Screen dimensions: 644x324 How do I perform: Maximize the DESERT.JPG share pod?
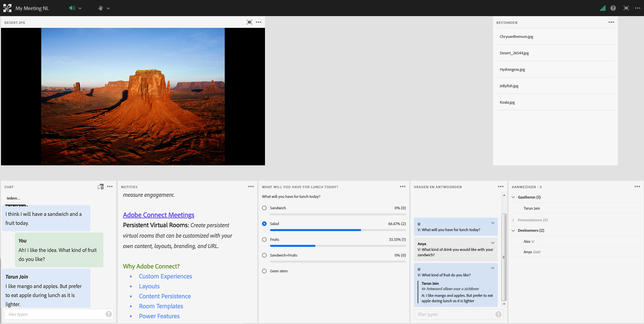(250, 22)
